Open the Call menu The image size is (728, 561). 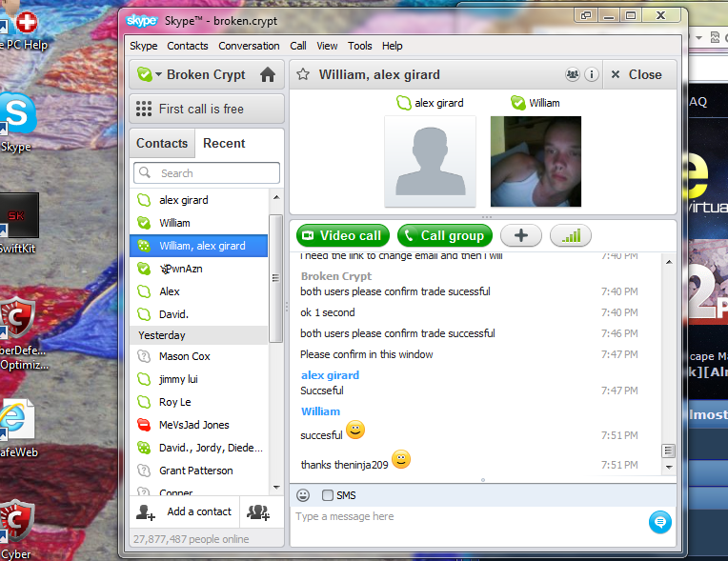pos(298,46)
